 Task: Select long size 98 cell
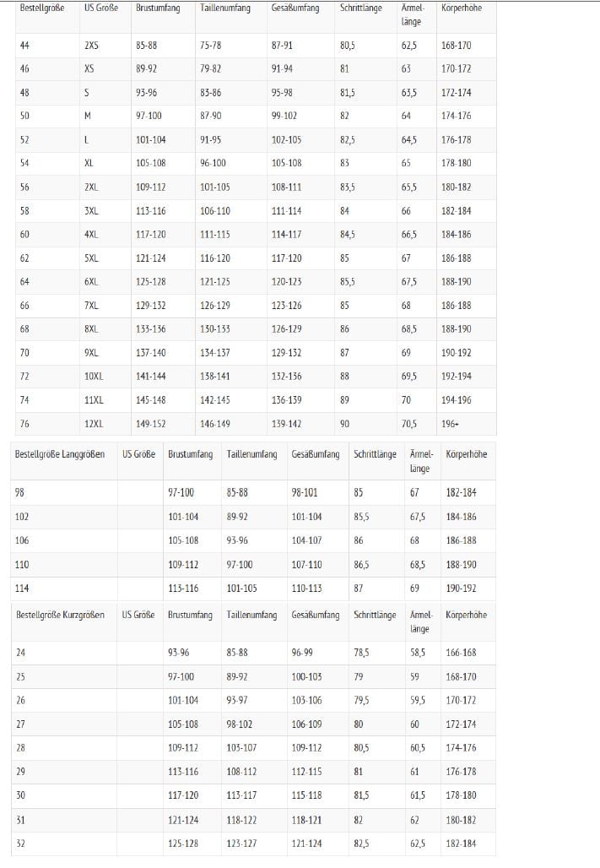(x=21, y=492)
